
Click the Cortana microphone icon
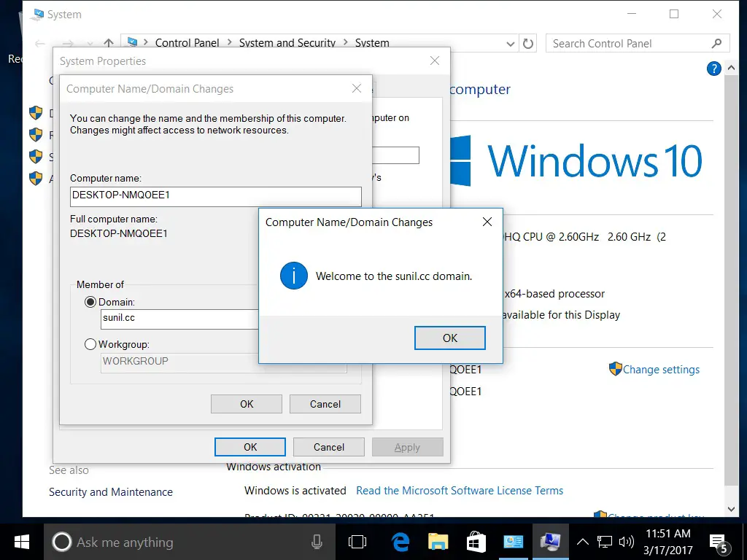coord(317,542)
